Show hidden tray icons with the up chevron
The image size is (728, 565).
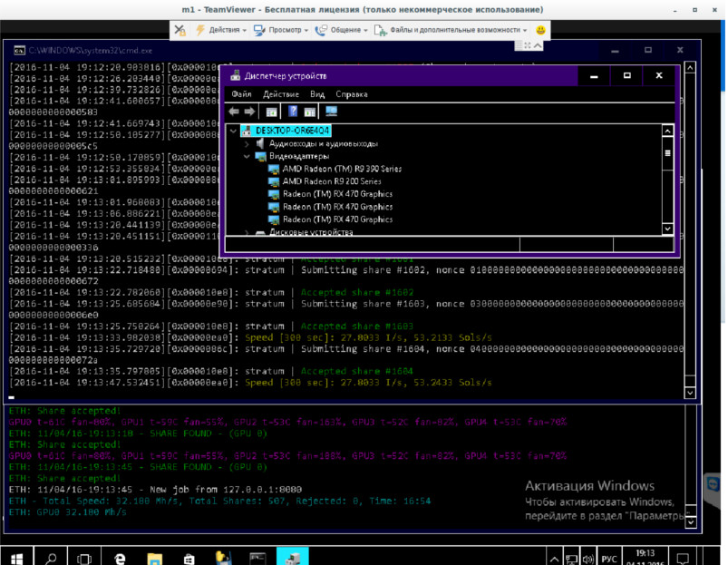tap(554, 559)
